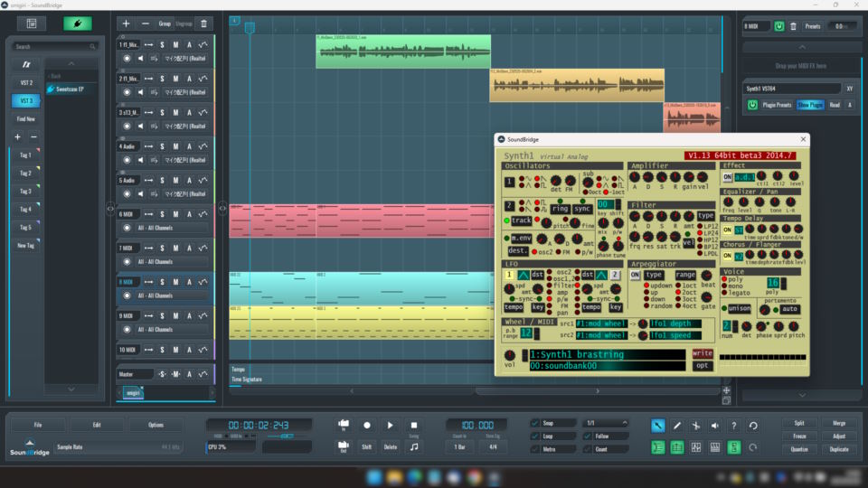Open Synth1 src1 mod wheel dropdown

pos(601,324)
